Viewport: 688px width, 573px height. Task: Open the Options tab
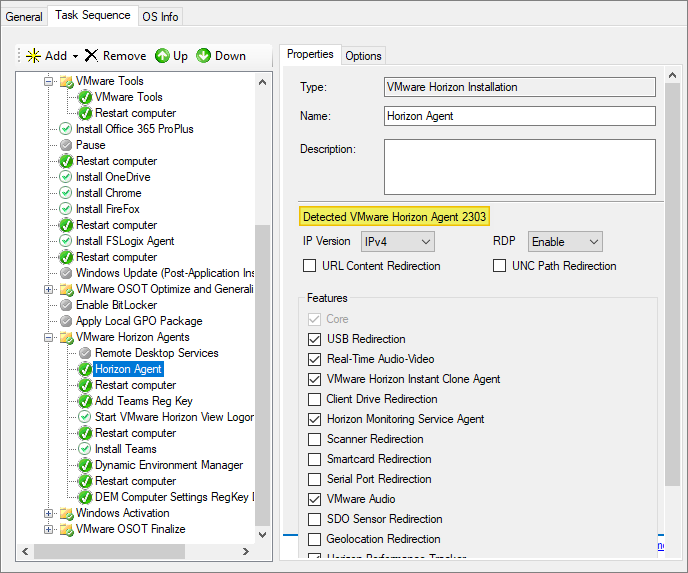[x=363, y=56]
